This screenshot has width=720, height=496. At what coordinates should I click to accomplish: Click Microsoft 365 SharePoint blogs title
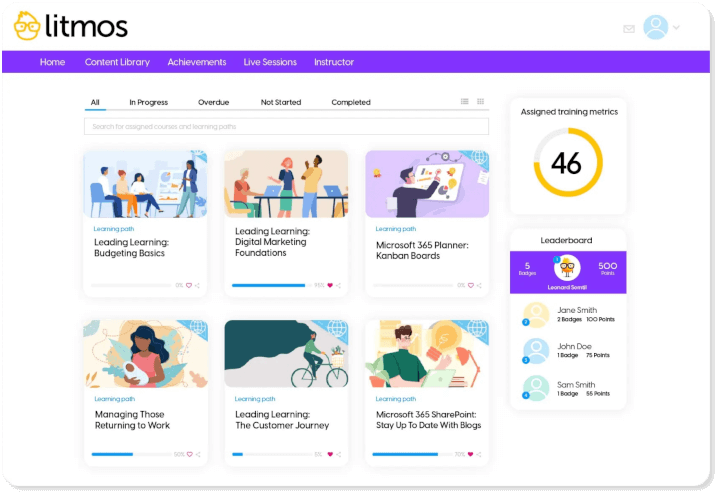coord(428,420)
